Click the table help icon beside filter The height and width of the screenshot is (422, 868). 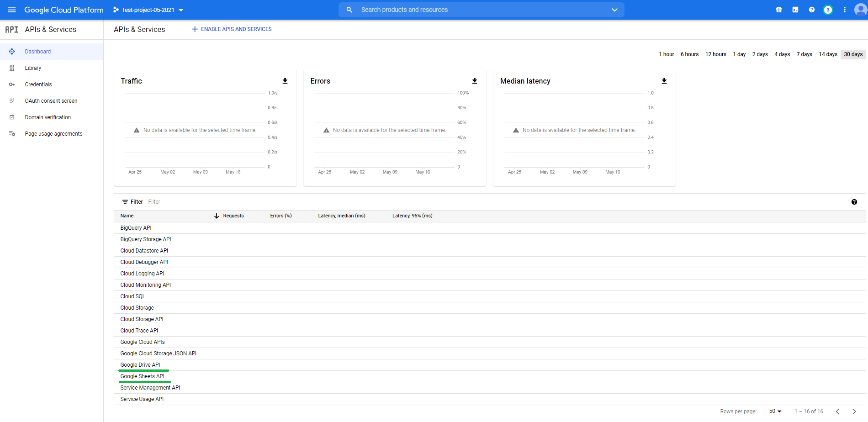[854, 202]
